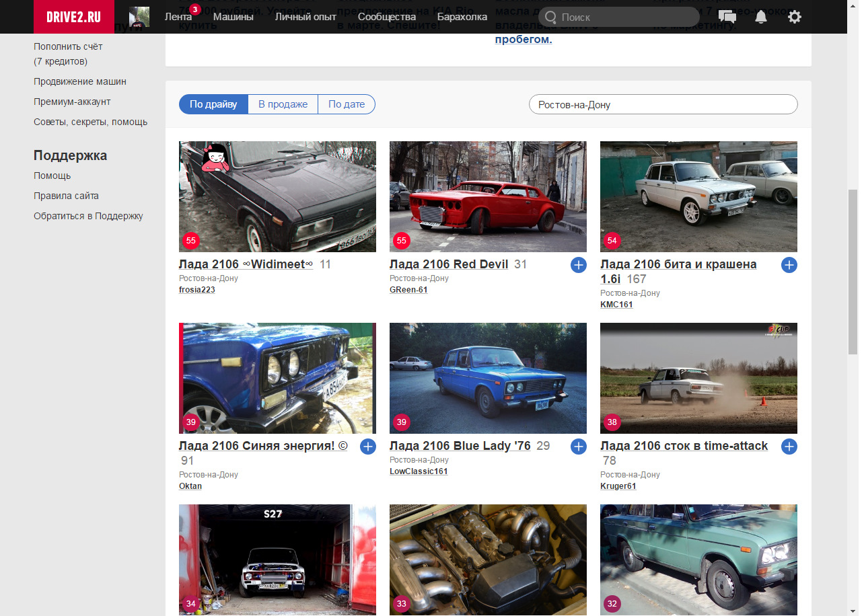Open the notifications bell icon
Viewport: 864px width, 616px height.
tap(761, 17)
